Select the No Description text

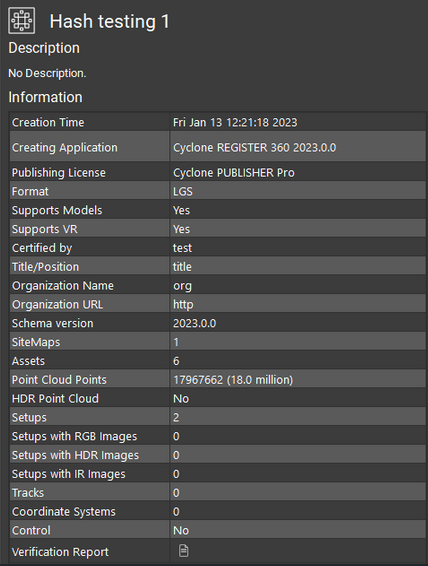point(47,73)
